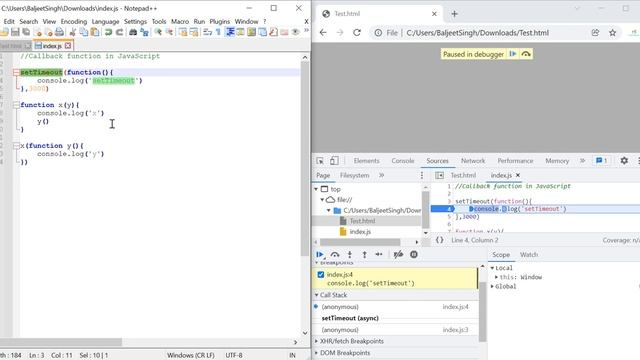Select index.js file in Sources tree
The image size is (640, 360).
click(x=360, y=231)
